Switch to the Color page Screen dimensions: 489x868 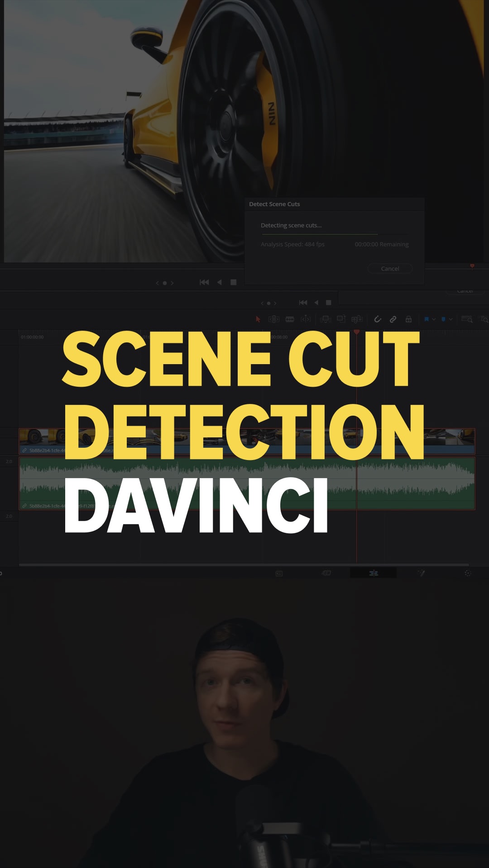coord(468,573)
